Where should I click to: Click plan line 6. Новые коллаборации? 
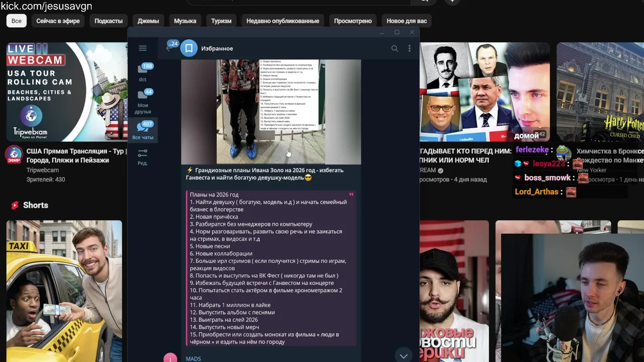tap(221, 253)
